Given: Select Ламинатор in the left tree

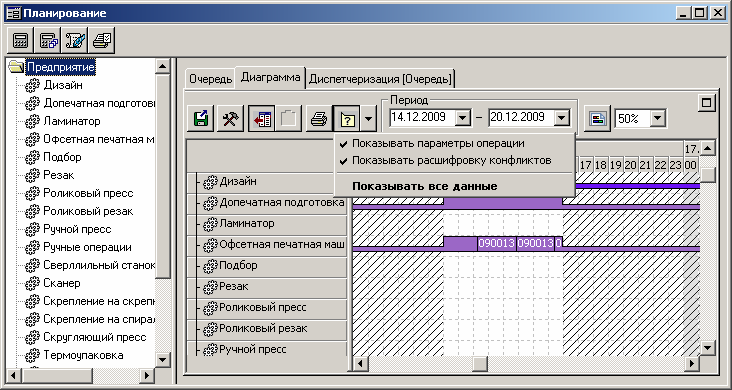Looking at the screenshot, I should point(71,121).
